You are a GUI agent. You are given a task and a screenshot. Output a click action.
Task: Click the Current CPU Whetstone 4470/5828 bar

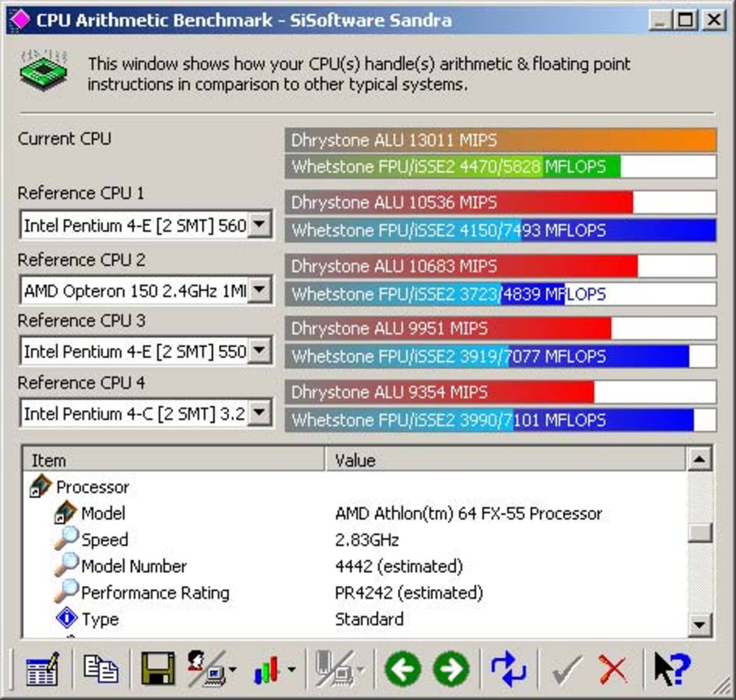pyautogui.click(x=500, y=167)
